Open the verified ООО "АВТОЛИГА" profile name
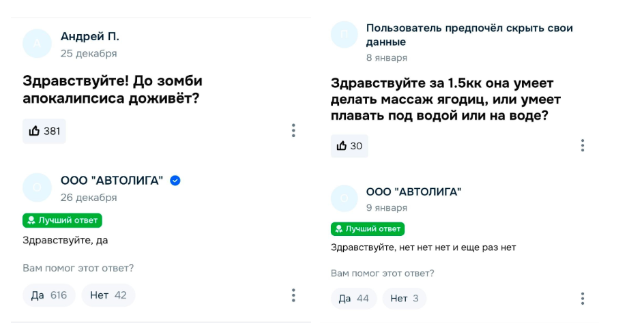The height and width of the screenshot is (330, 644). [112, 181]
